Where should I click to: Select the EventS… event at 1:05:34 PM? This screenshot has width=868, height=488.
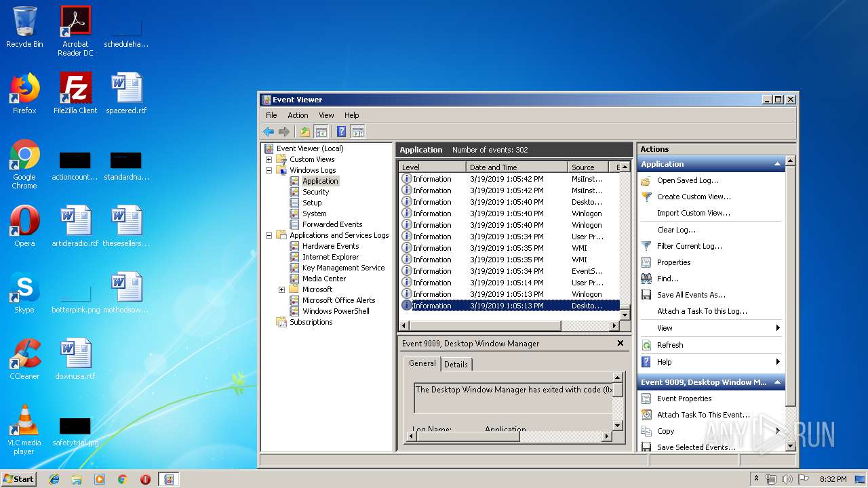[509, 271]
